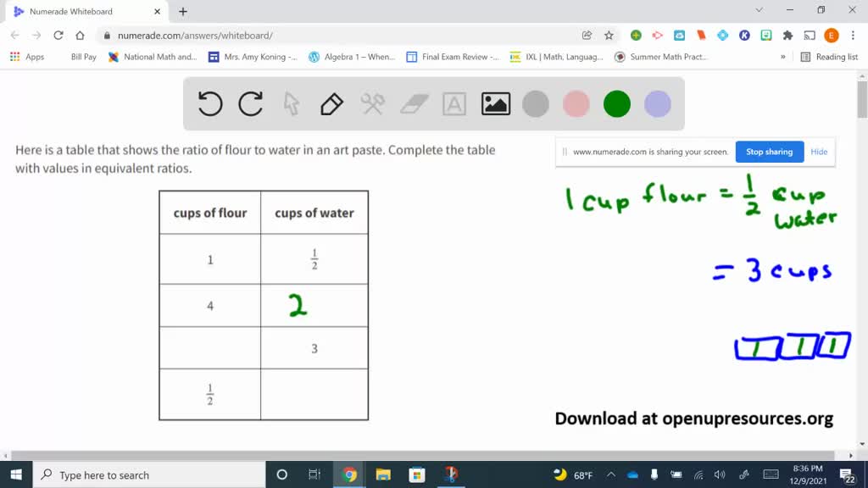Select the pen drawing tool
Screen dimensions: 868x488
pos(331,104)
